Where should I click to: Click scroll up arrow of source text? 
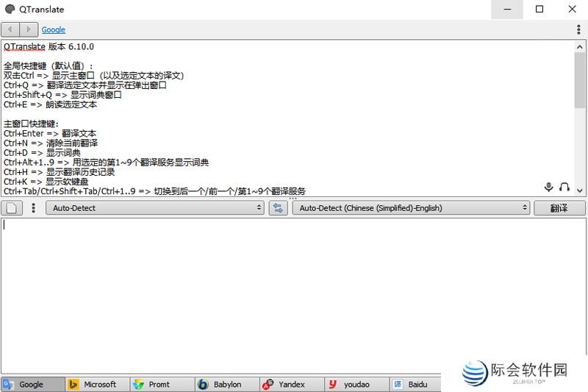click(x=580, y=47)
